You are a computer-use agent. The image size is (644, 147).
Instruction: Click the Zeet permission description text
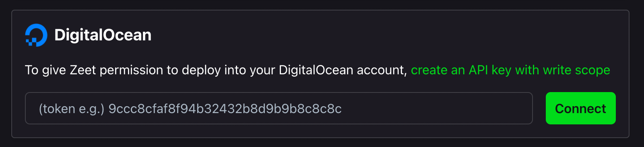coord(216,70)
